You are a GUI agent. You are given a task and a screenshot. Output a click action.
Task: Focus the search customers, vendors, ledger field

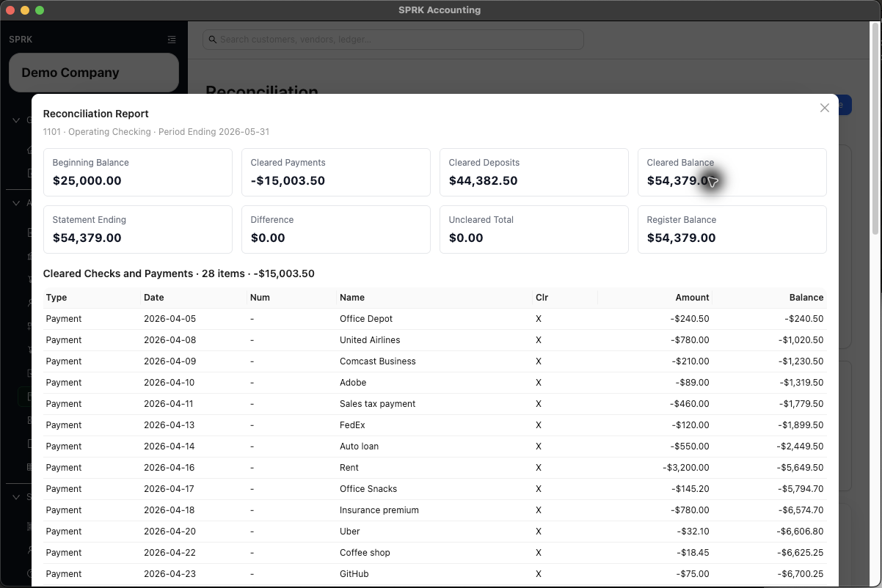[x=393, y=40]
